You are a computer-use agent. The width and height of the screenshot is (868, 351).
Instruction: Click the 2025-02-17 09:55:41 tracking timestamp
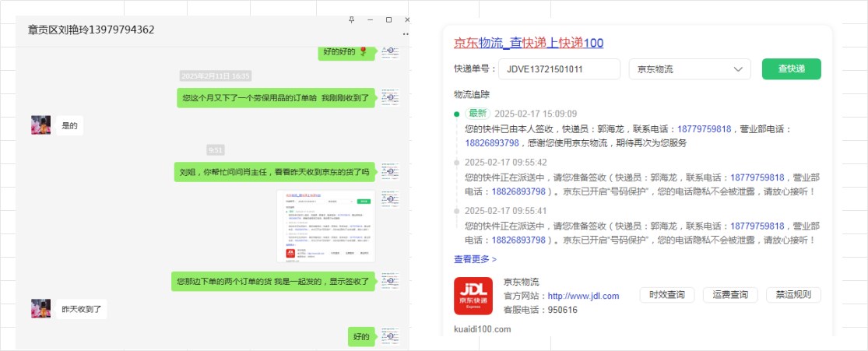[x=506, y=210]
